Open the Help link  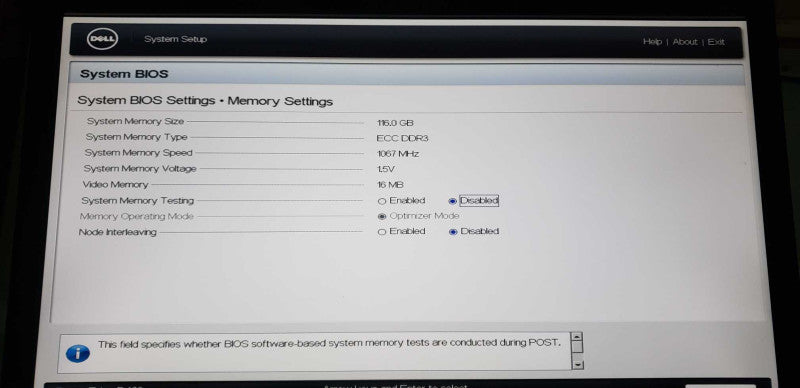tap(652, 41)
